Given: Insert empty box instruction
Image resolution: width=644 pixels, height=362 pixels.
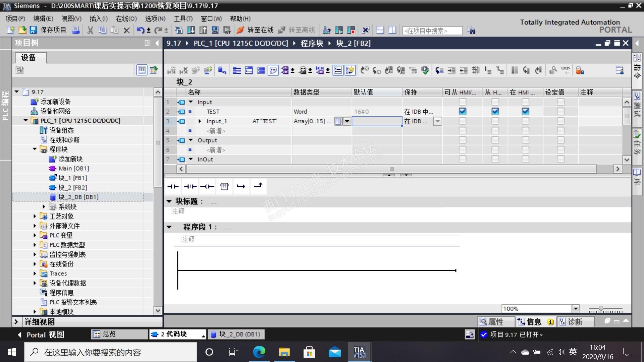Looking at the screenshot, I should [224, 187].
